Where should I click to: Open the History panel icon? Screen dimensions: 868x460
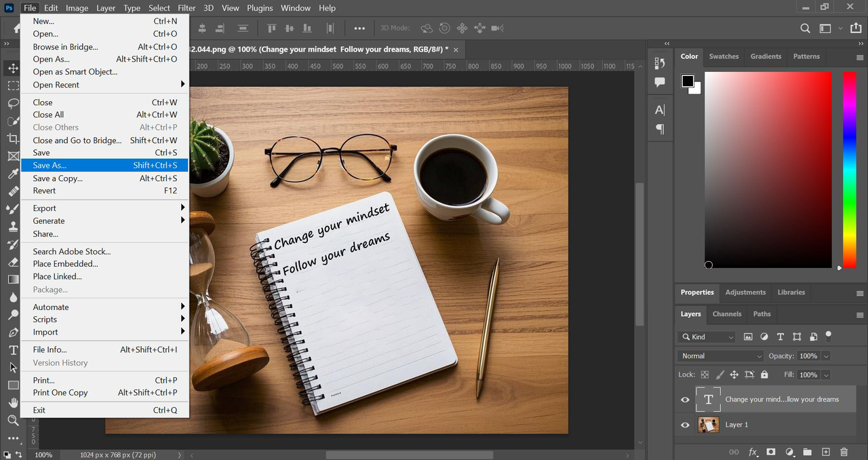point(660,63)
